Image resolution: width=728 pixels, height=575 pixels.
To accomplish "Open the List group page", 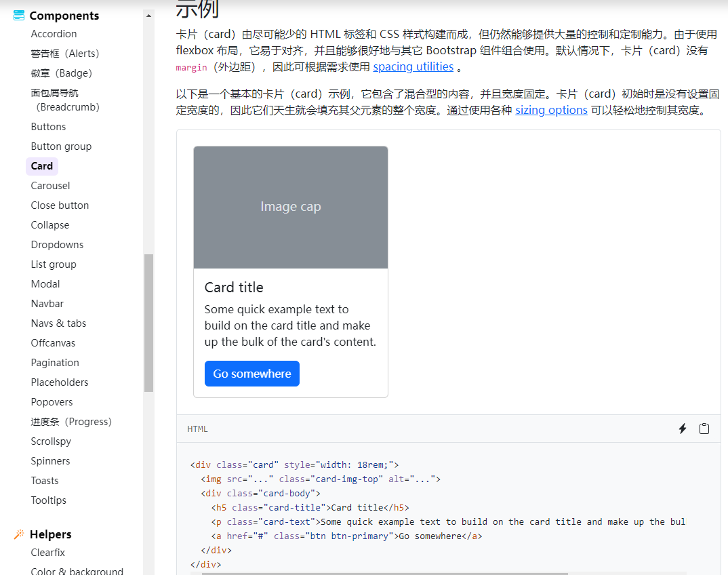I will [x=54, y=264].
